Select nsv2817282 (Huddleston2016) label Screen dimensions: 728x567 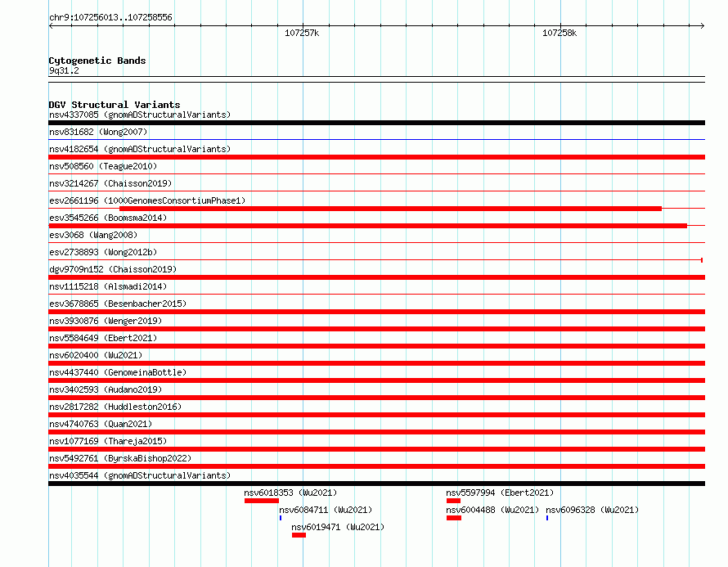tap(115, 407)
